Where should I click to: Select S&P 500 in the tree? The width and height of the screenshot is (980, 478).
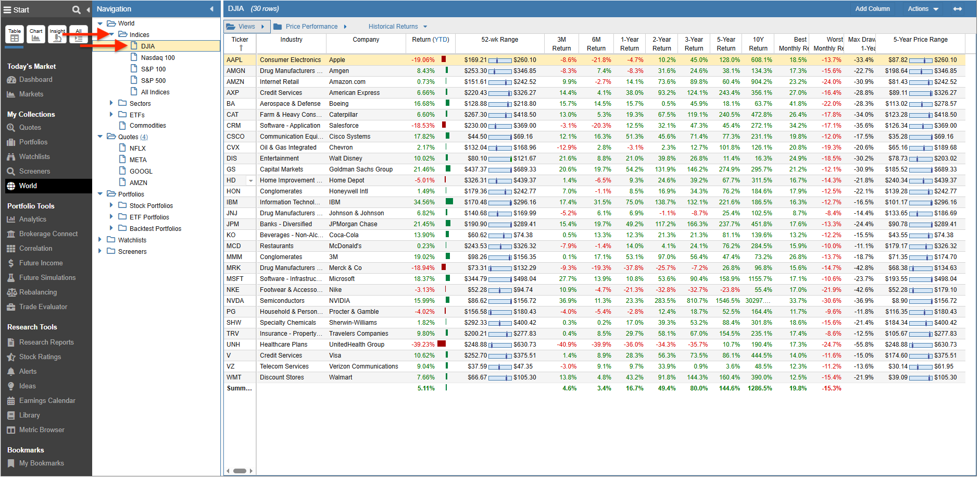(153, 81)
